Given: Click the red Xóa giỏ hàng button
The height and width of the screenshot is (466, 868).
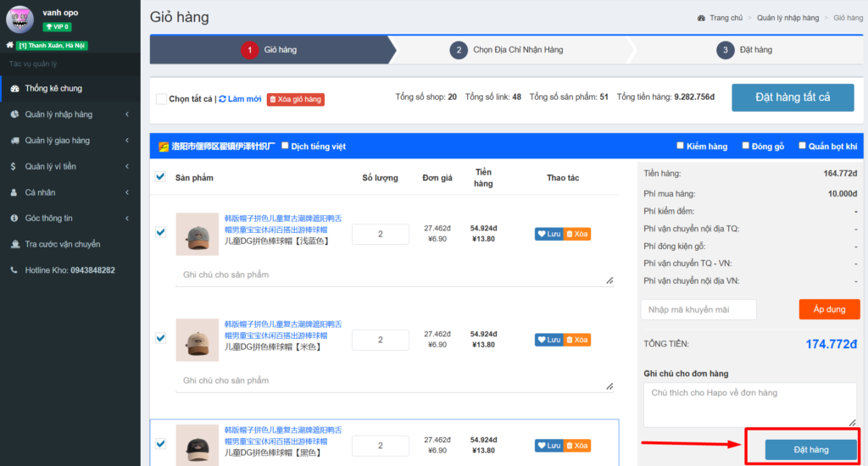Looking at the screenshot, I should point(295,99).
